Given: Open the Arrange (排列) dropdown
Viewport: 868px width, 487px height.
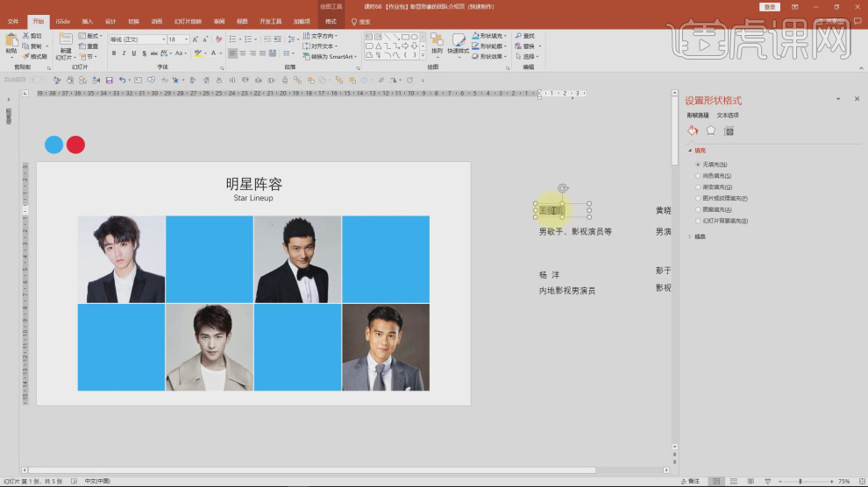Looking at the screenshot, I should pyautogui.click(x=437, y=44).
